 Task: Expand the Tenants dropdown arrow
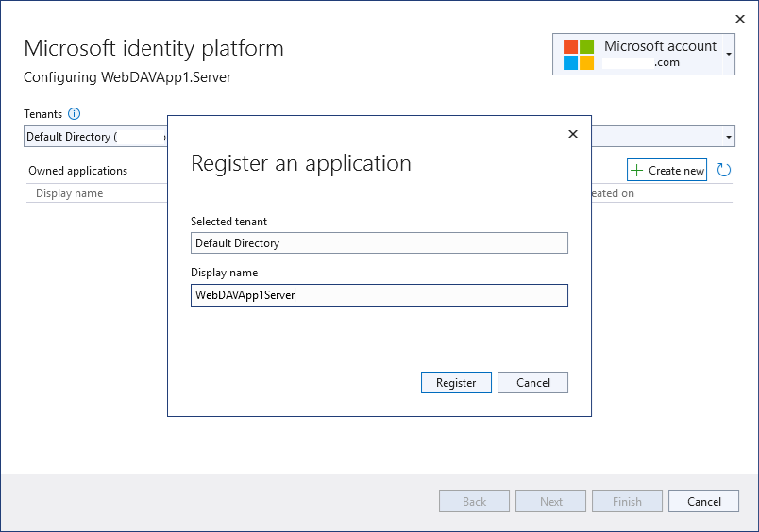coord(729,137)
